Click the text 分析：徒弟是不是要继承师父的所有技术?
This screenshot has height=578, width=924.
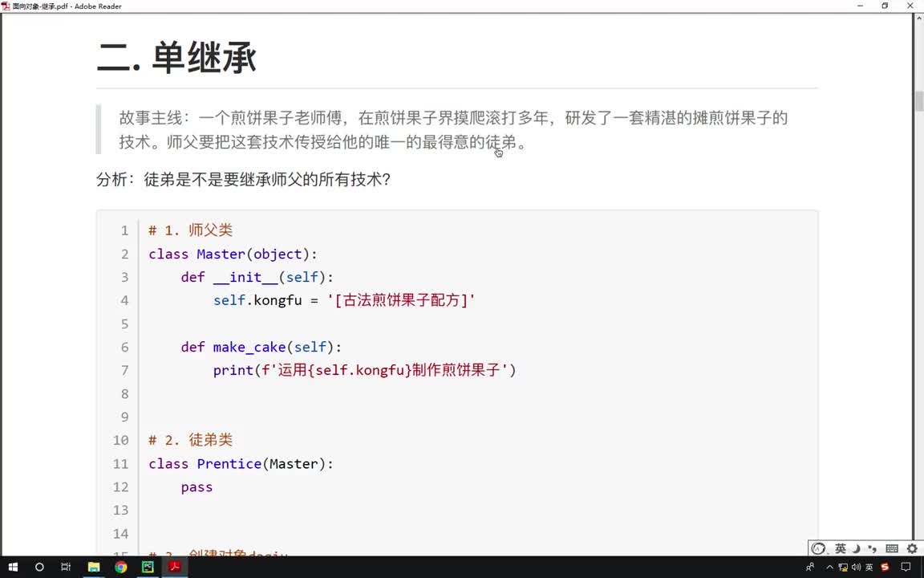[x=243, y=179]
